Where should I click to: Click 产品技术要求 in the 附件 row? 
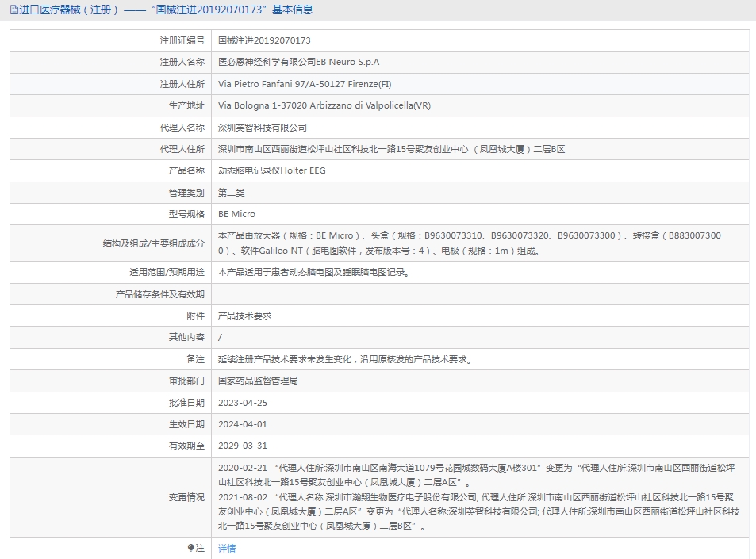tap(245, 316)
